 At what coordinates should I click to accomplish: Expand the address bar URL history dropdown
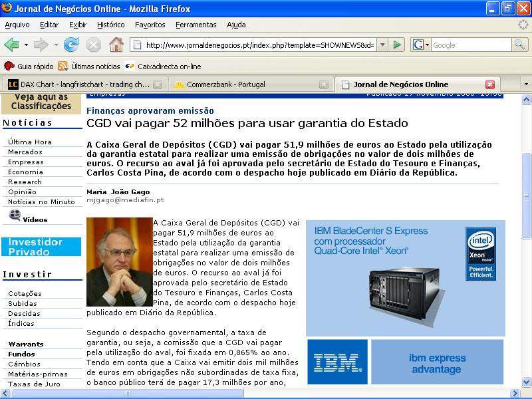coord(382,45)
